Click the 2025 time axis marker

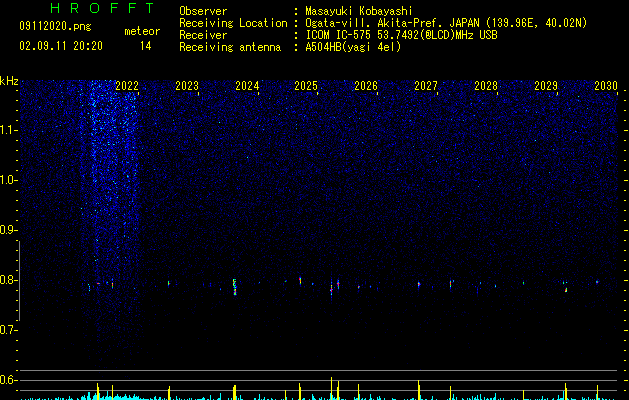pyautogui.click(x=306, y=86)
